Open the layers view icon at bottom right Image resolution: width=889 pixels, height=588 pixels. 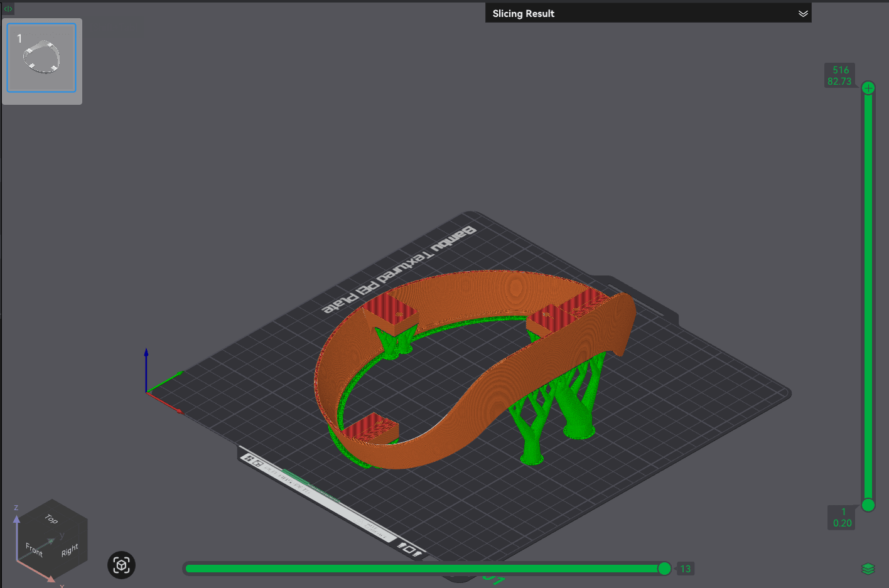pyautogui.click(x=868, y=569)
